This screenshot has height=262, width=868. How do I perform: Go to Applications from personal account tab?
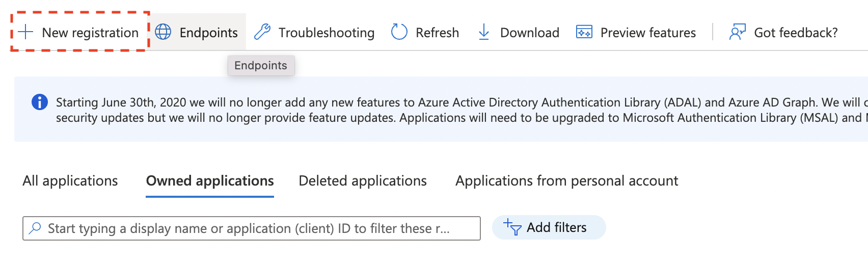(567, 181)
